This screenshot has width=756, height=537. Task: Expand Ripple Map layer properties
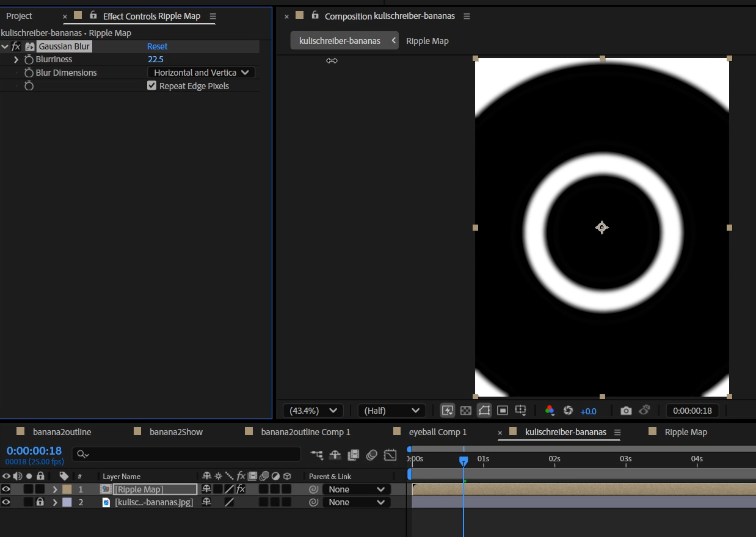[55, 489]
